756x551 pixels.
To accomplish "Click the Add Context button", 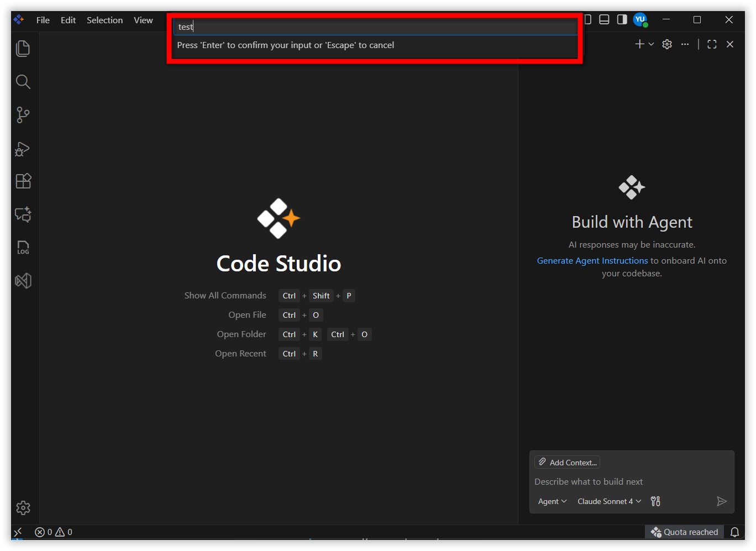I will 568,463.
